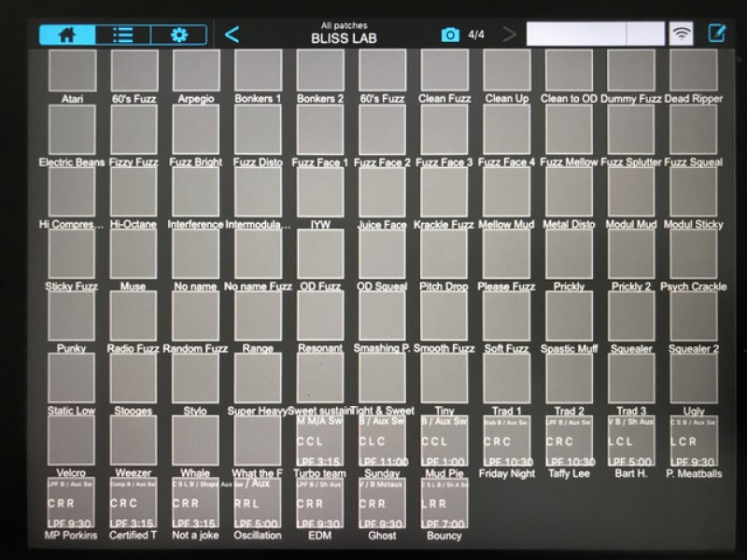Select the Atari patch

pos(72,71)
